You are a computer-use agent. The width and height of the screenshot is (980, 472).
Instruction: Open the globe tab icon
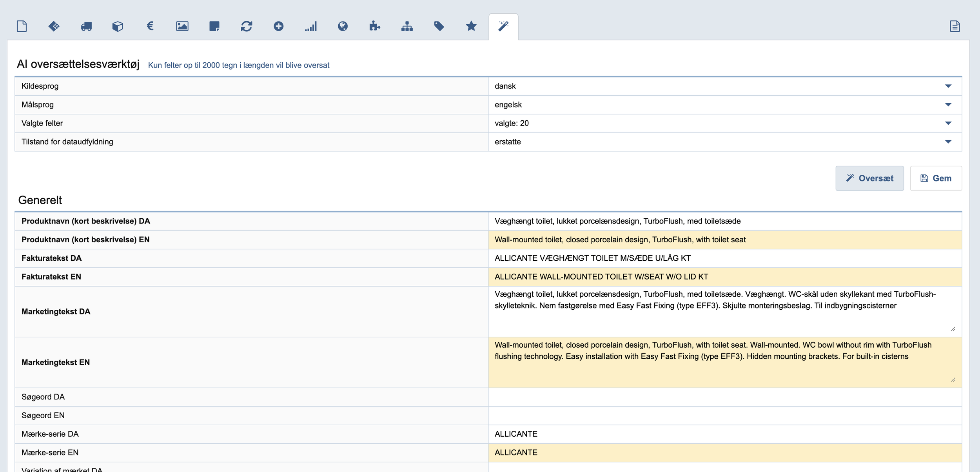pyautogui.click(x=343, y=26)
